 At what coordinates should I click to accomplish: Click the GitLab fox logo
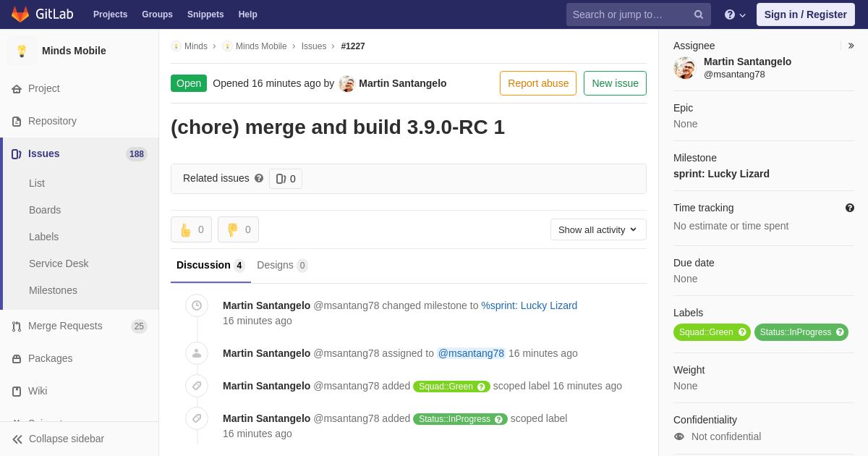20,14
